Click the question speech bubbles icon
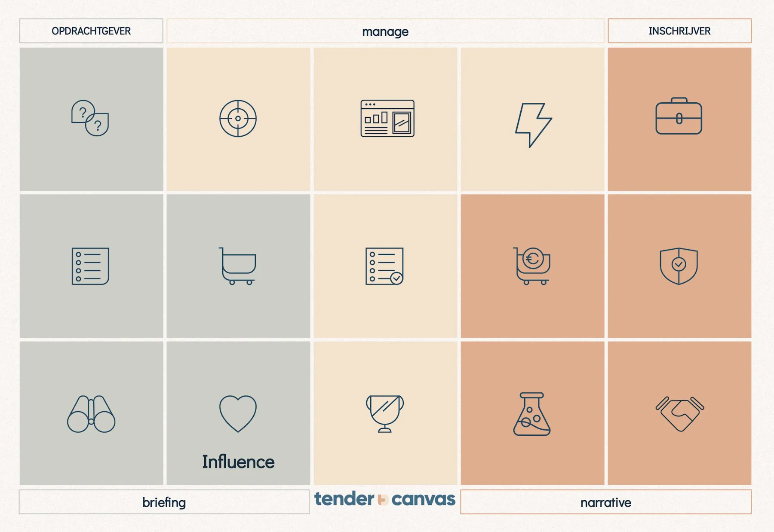Viewport: 774px width, 532px height. click(x=90, y=118)
